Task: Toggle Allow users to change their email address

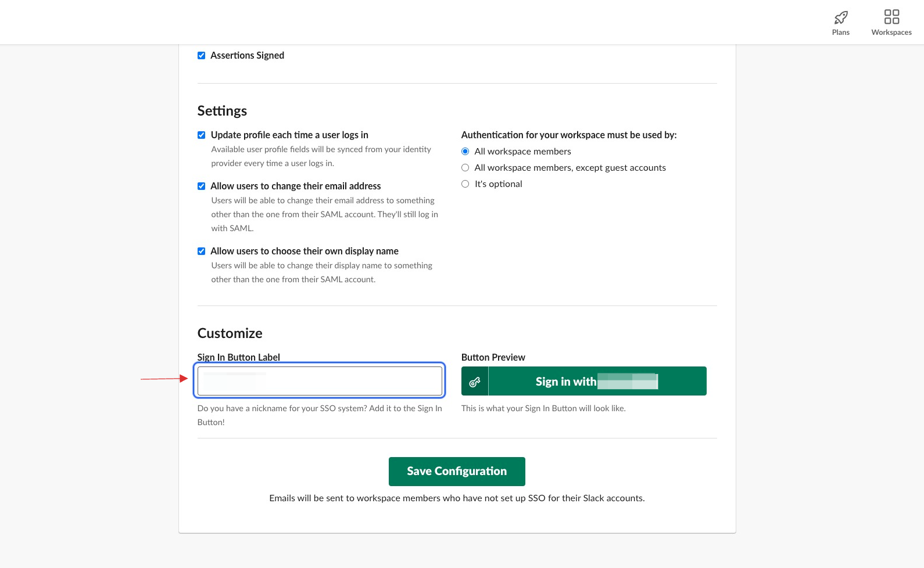Action: [201, 186]
